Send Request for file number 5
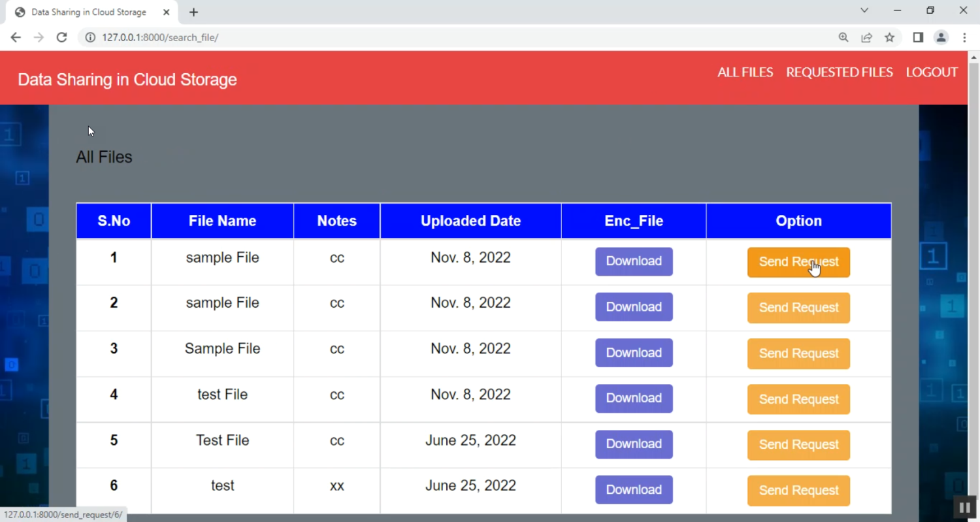 [x=798, y=445]
